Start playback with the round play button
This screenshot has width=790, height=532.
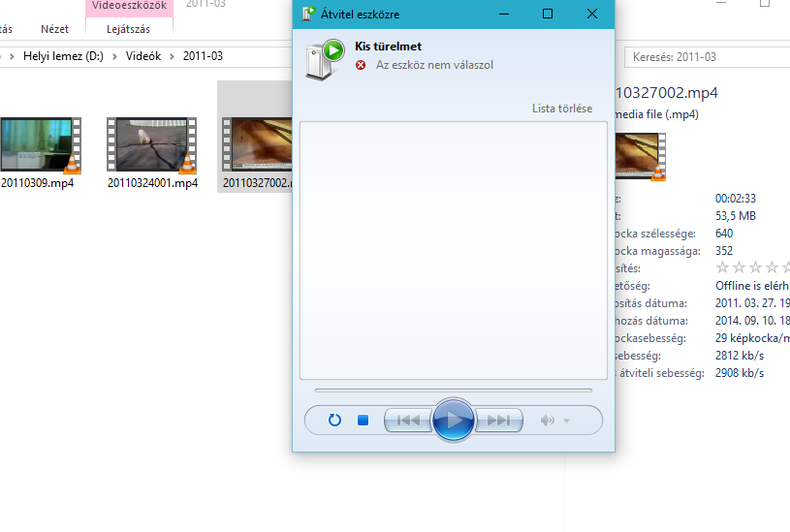pyautogui.click(x=453, y=420)
